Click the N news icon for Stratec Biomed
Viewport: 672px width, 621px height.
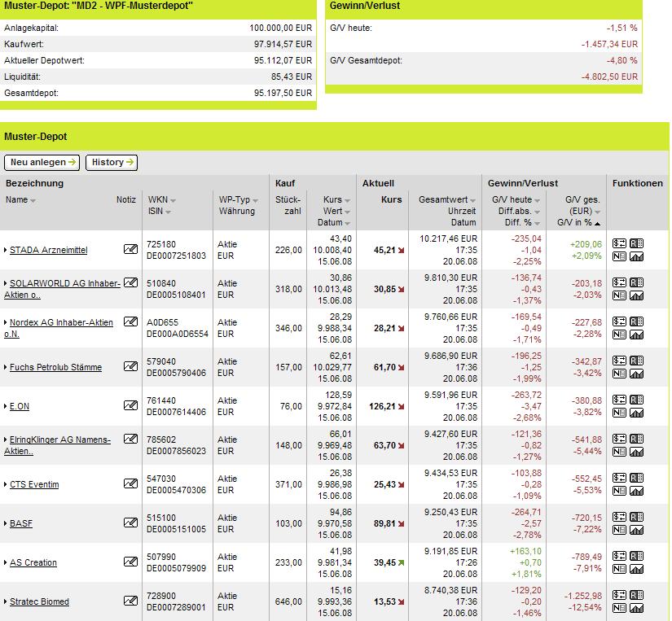tap(619, 608)
